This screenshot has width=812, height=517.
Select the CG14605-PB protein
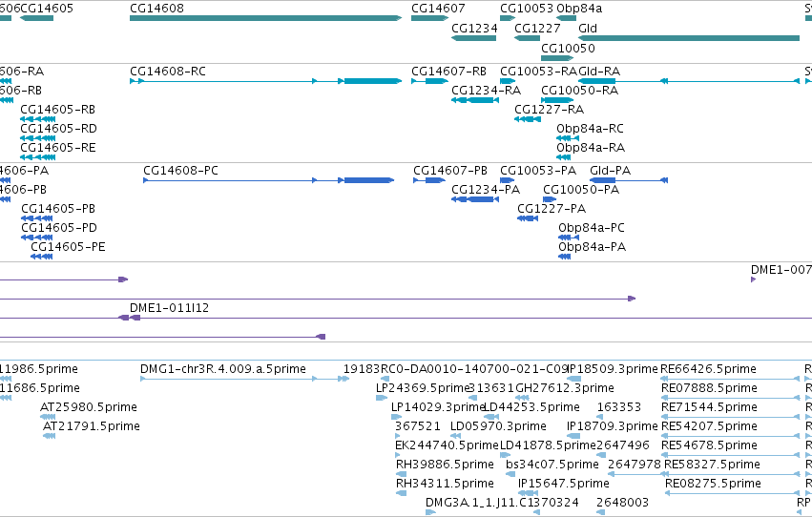tap(37, 218)
